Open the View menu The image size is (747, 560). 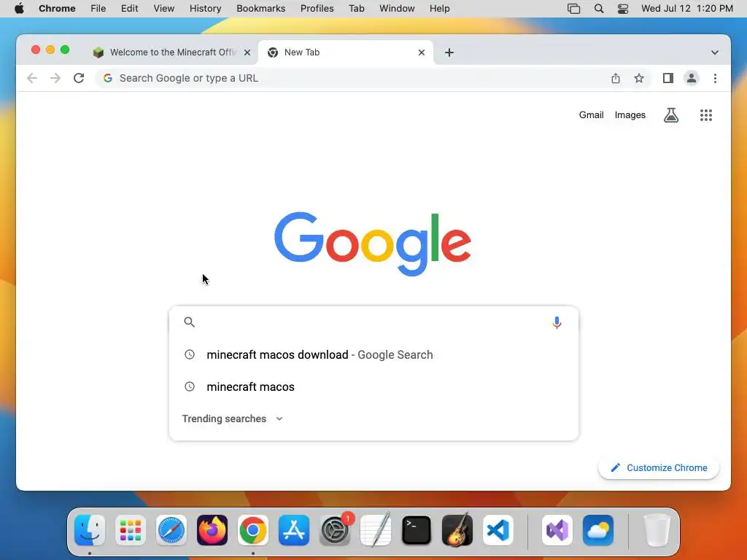point(164,9)
